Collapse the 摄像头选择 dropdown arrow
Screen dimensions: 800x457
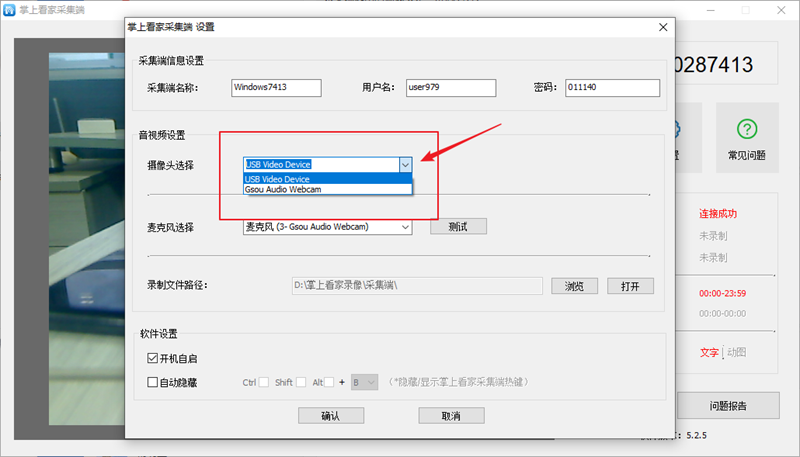pos(405,165)
